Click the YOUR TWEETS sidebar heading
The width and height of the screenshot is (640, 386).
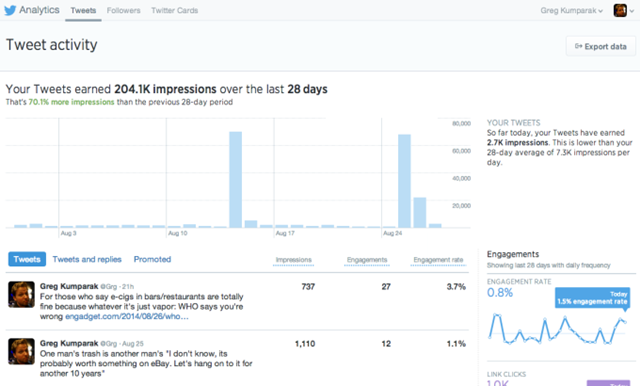[513, 123]
